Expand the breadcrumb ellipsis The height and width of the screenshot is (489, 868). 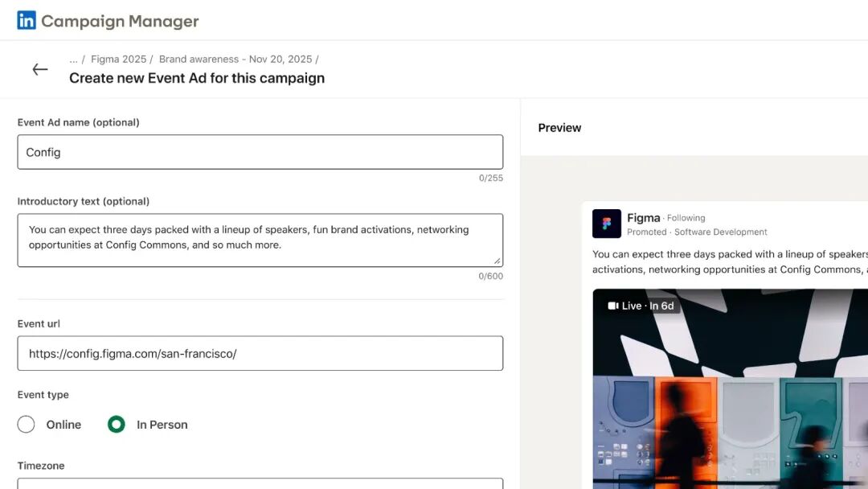click(73, 60)
